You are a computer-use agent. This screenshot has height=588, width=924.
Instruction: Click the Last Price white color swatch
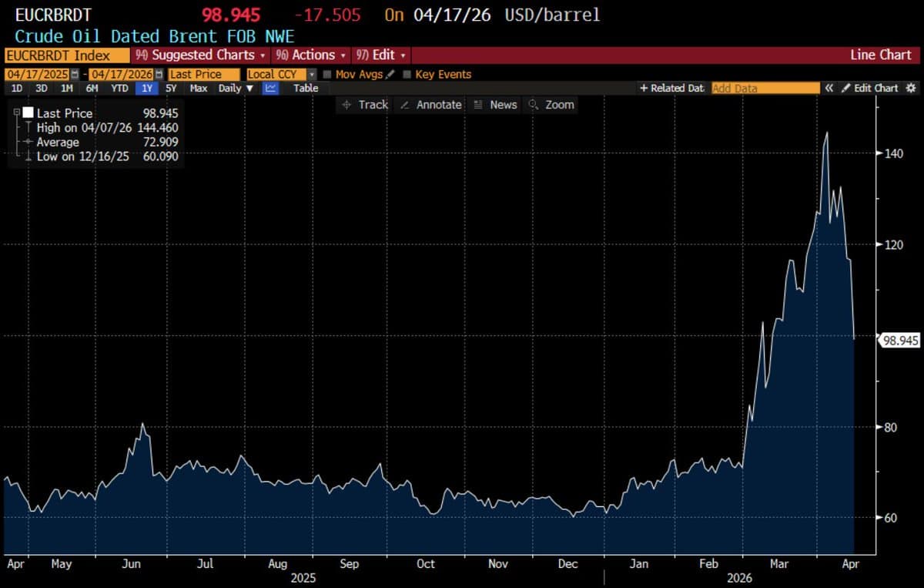(x=28, y=113)
